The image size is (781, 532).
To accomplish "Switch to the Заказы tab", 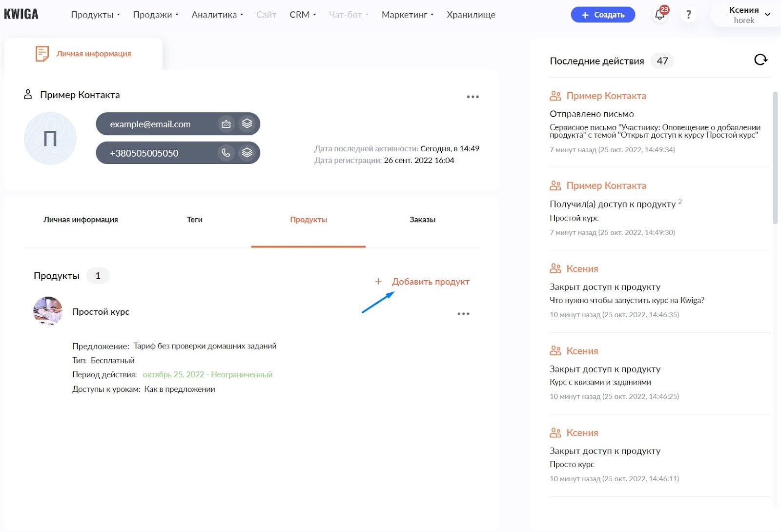I will click(422, 220).
